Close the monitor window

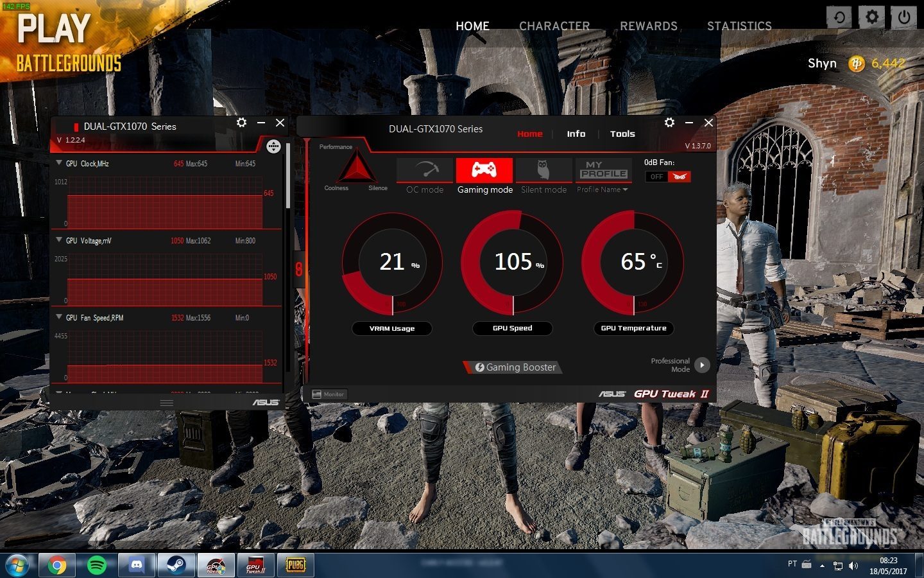[x=280, y=123]
